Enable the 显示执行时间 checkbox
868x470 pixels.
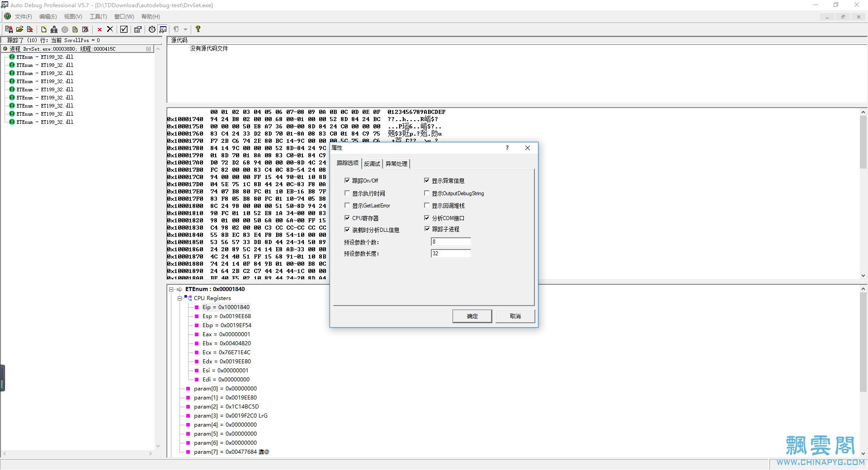click(x=347, y=193)
